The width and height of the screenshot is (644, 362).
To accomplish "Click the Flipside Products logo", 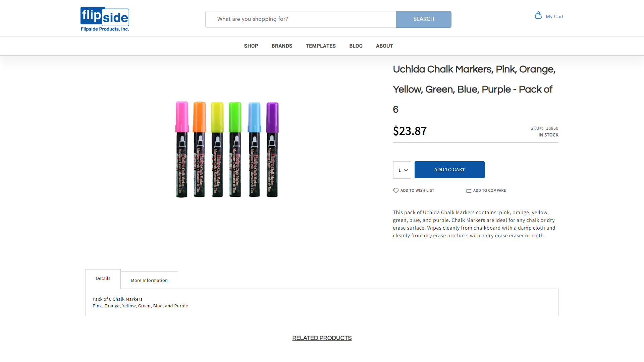I will pos(104,18).
